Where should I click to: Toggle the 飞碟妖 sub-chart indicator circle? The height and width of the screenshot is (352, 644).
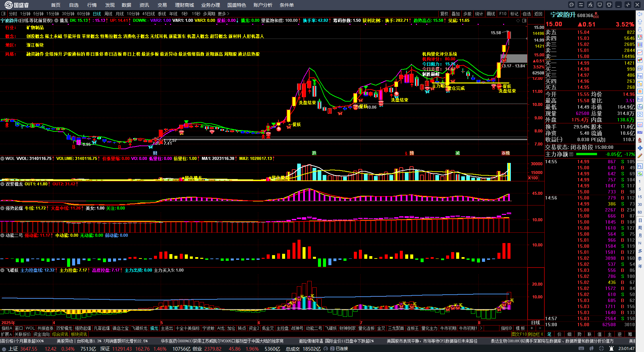2,270
